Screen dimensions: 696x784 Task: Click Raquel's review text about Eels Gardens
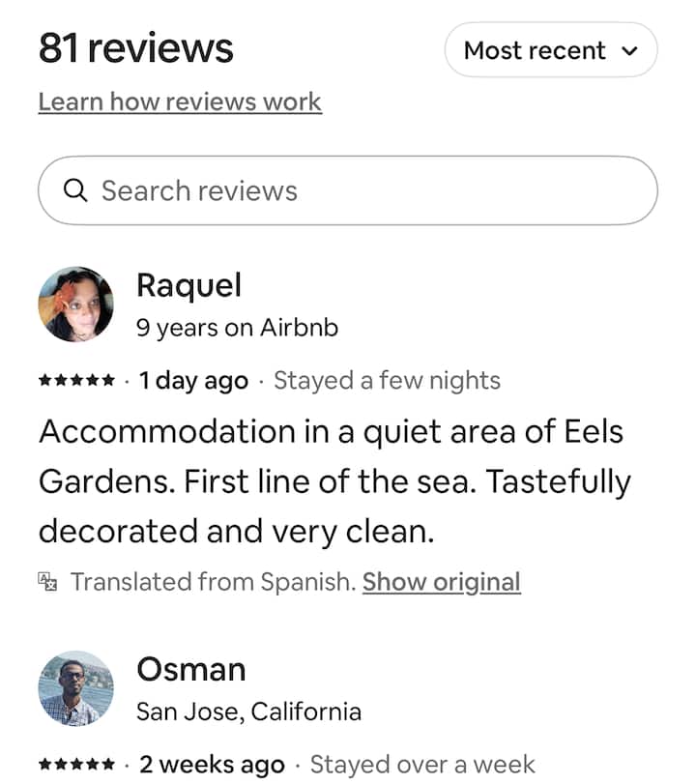click(x=333, y=480)
